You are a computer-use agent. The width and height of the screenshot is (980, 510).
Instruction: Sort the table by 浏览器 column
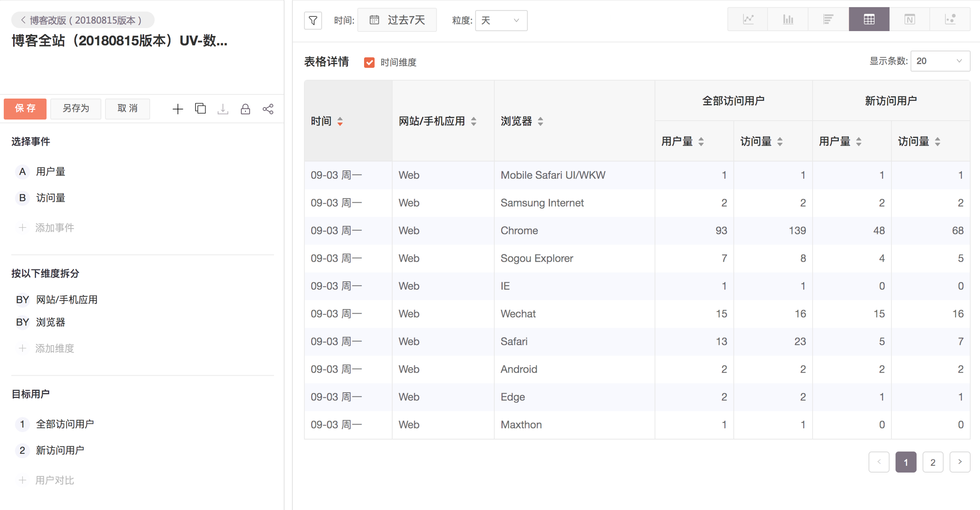tap(540, 122)
